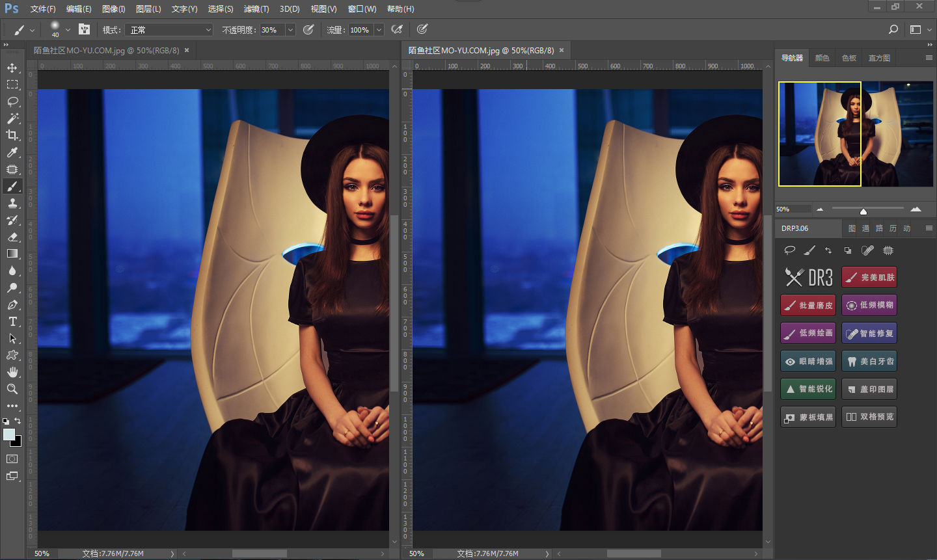Select the Eyedropper tool
The width and height of the screenshot is (937, 560).
click(12, 152)
